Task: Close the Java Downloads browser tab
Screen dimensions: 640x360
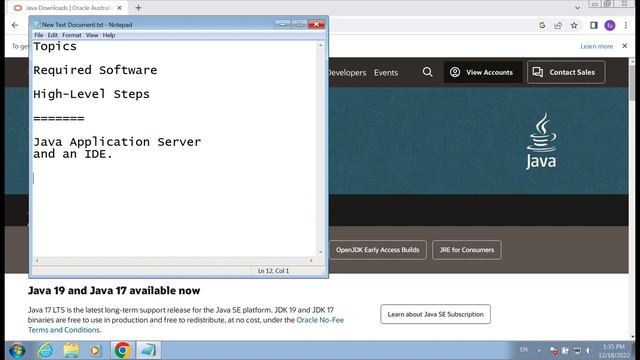Action: (120, 8)
